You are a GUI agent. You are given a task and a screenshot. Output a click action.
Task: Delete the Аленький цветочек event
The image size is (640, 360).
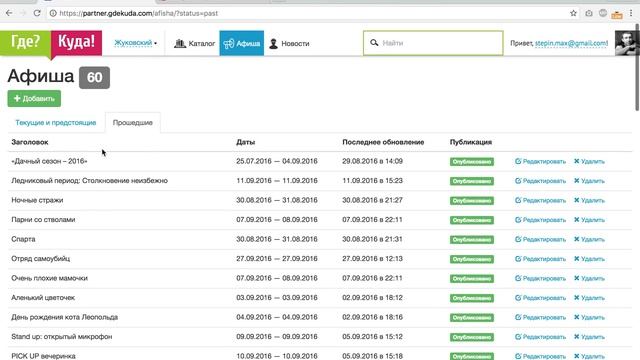589,298
